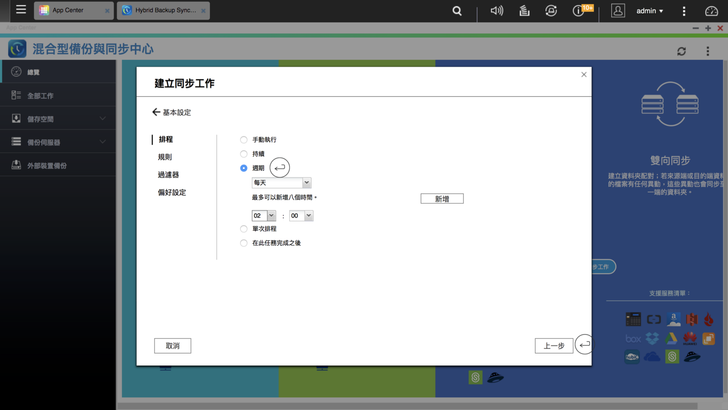The width and height of the screenshot is (728, 410).
Task: Open the 總覽 overview sidebar item
Action: pos(58,72)
